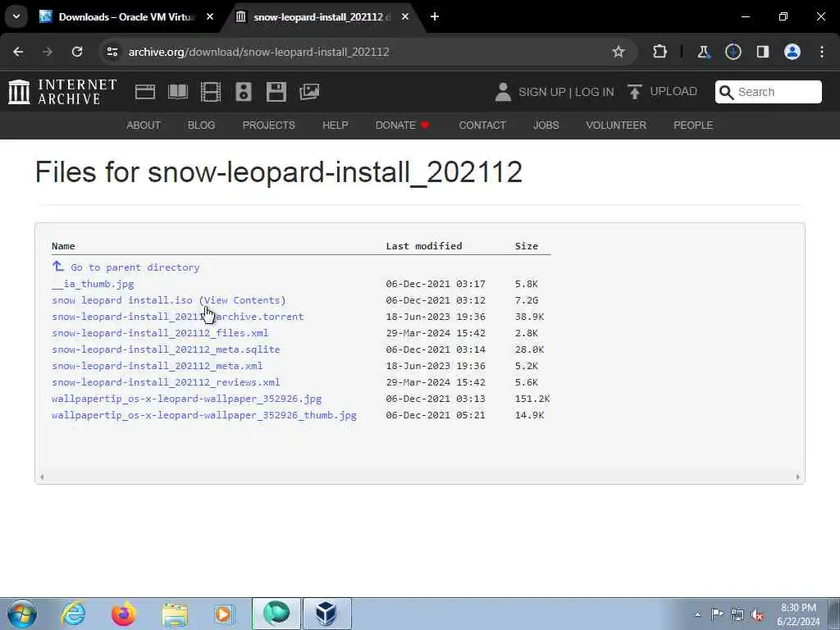Open the browser Downloads icon
This screenshot has width=840, height=630.
(733, 52)
